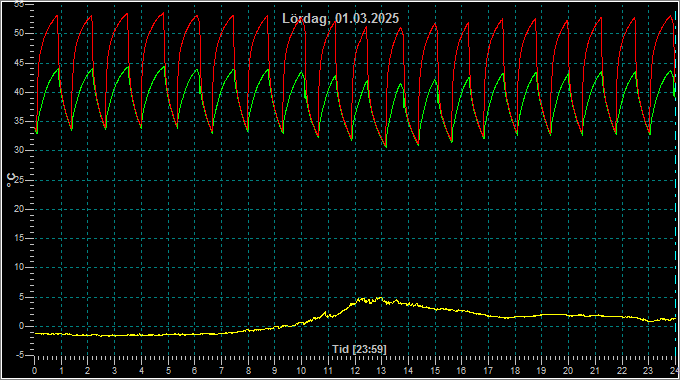Click the -5 label on the temperature axis

pos(20,355)
